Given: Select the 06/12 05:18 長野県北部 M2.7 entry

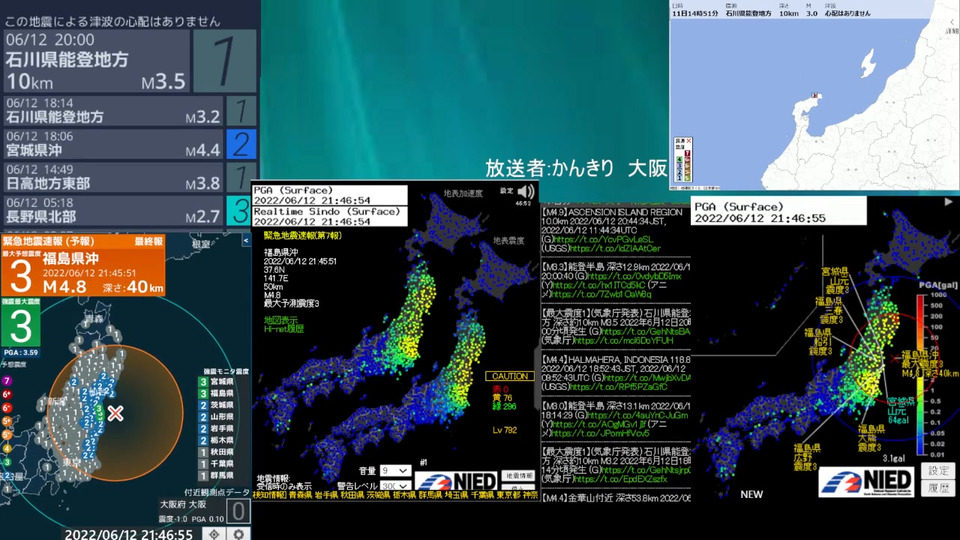Looking at the screenshot, I should (x=113, y=210).
